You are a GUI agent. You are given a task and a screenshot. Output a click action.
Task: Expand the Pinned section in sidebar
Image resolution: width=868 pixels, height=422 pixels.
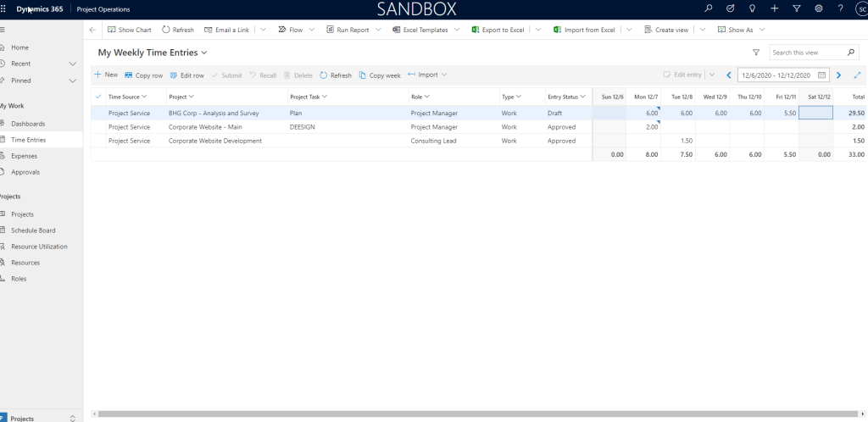[72, 81]
